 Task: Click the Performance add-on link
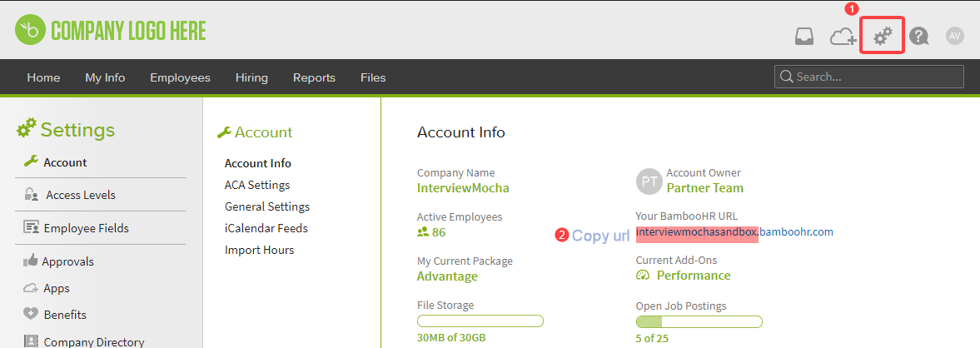[694, 276]
